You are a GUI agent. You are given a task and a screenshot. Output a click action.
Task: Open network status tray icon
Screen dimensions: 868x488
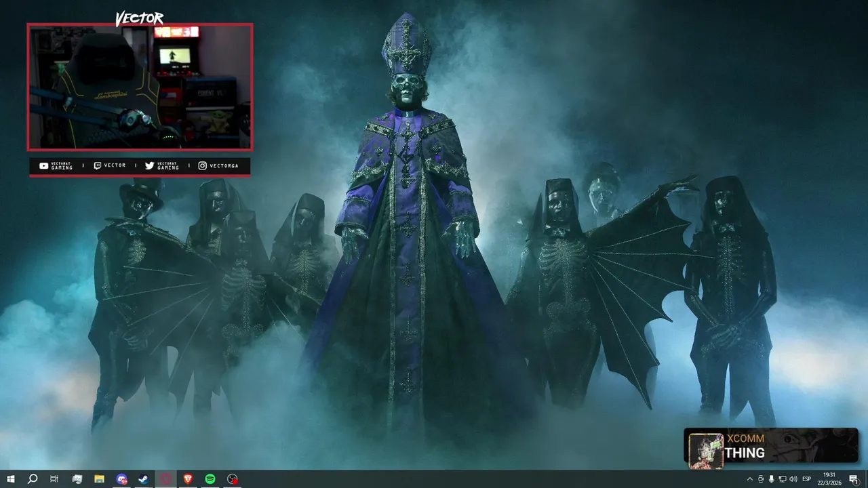click(x=783, y=479)
